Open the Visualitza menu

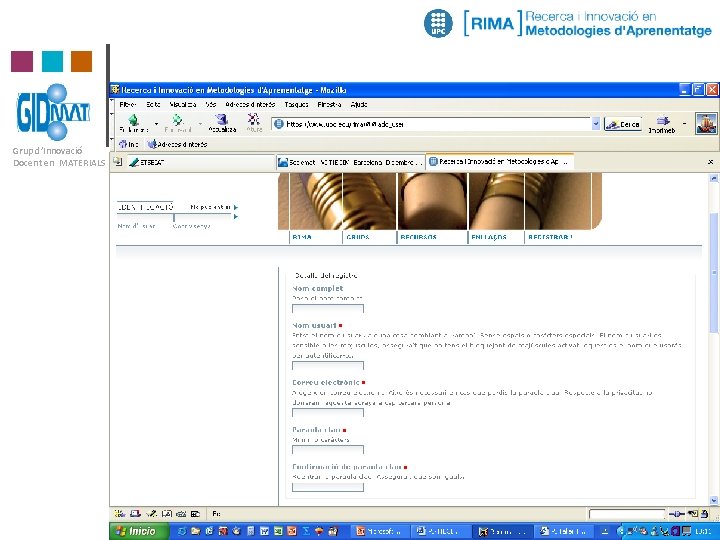coord(183,104)
